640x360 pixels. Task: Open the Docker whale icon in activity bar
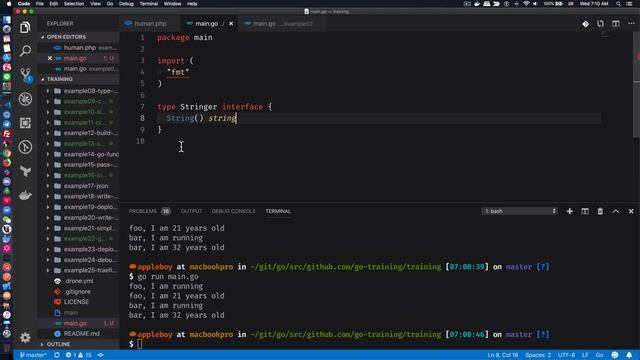pyautogui.click(x=25, y=195)
